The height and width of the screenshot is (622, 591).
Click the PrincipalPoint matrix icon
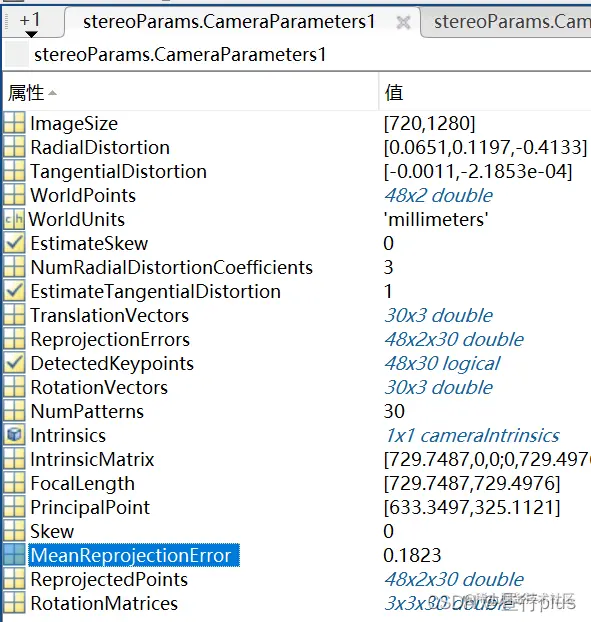point(14,507)
